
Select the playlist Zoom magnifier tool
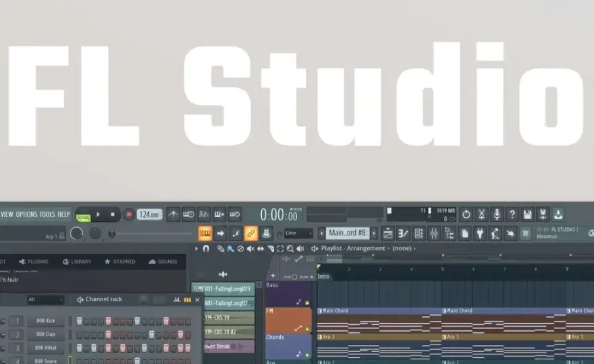pos(290,249)
